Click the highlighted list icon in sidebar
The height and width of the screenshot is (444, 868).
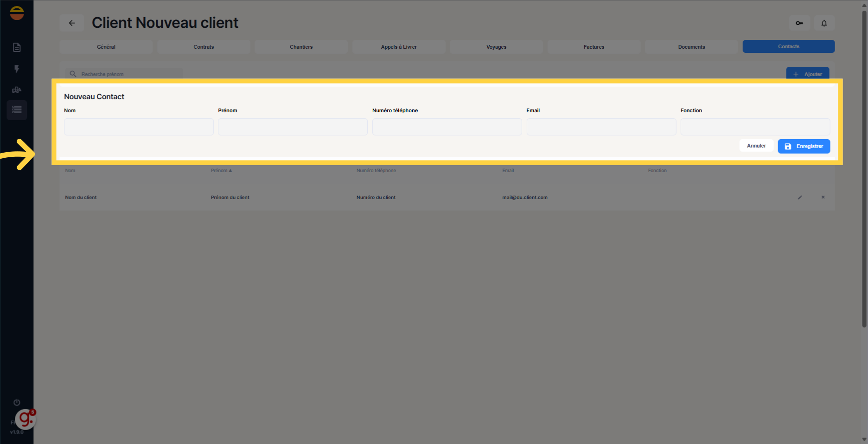point(17,110)
